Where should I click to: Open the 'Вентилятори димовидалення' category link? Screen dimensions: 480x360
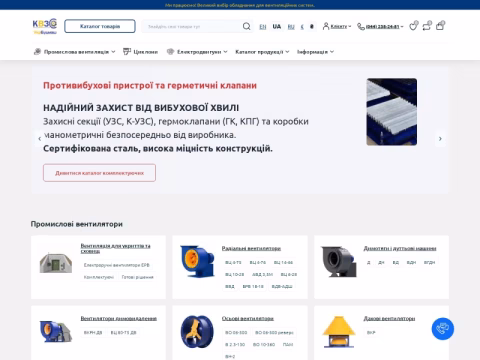point(119,318)
